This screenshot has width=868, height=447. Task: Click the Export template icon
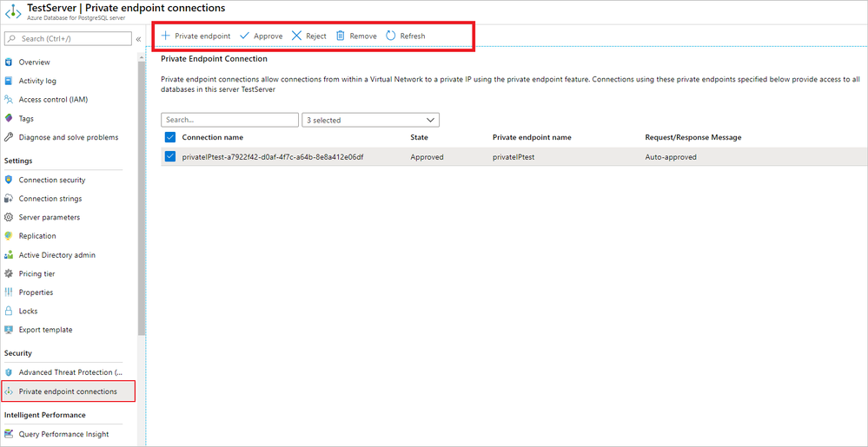9,330
